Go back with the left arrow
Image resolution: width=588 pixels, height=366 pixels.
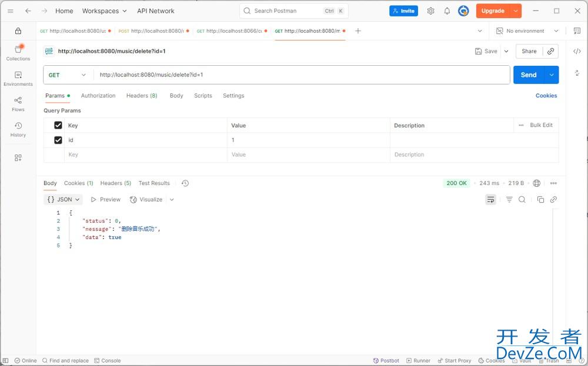(28, 11)
